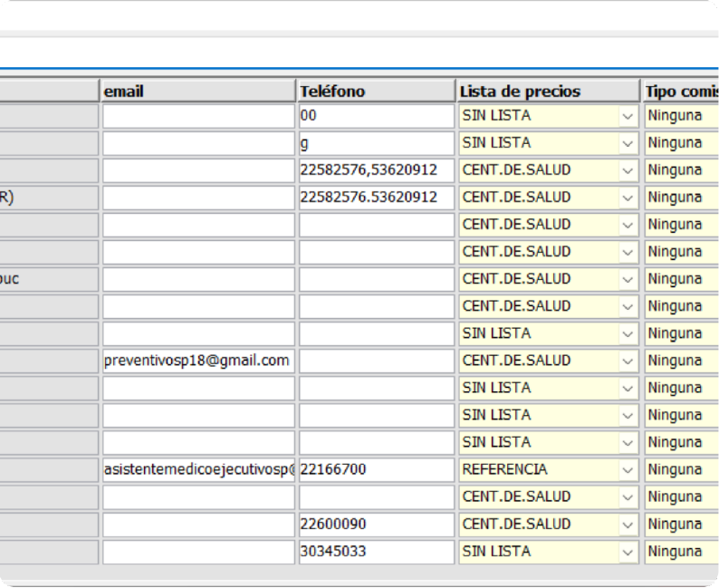
Task: Click the asistentemedicoejecutivosp email field
Action: click(197, 470)
